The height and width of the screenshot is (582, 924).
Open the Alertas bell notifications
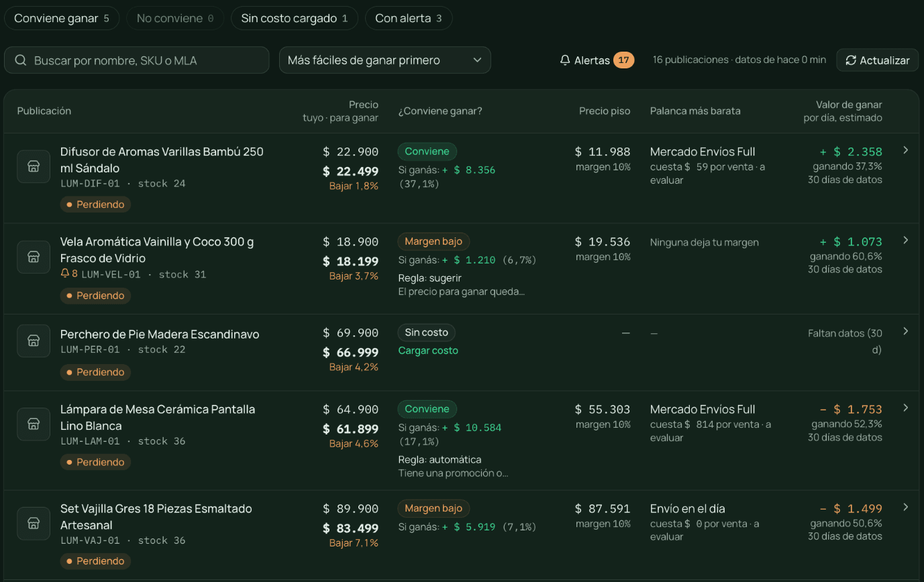pyautogui.click(x=597, y=60)
